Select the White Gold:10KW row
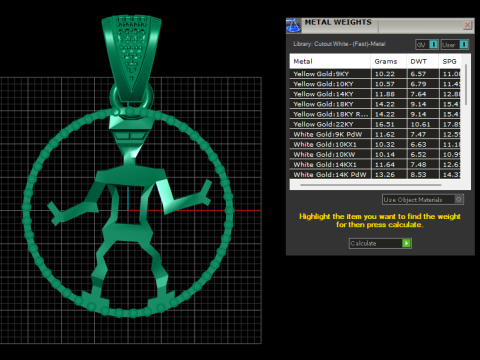480x360 pixels. (x=375, y=154)
